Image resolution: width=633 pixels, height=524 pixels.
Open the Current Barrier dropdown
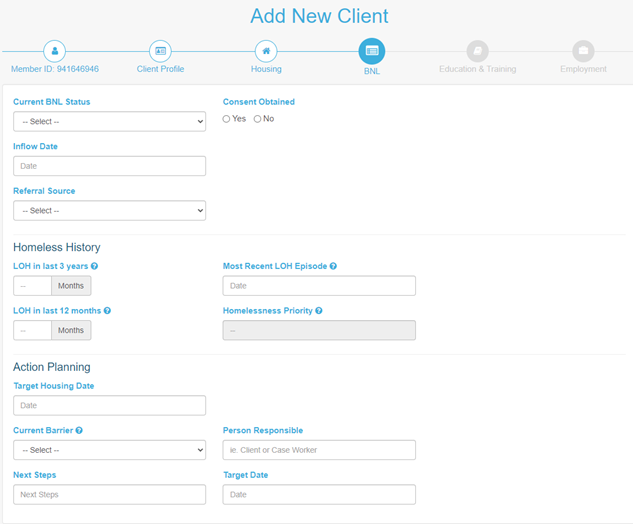[x=109, y=450]
